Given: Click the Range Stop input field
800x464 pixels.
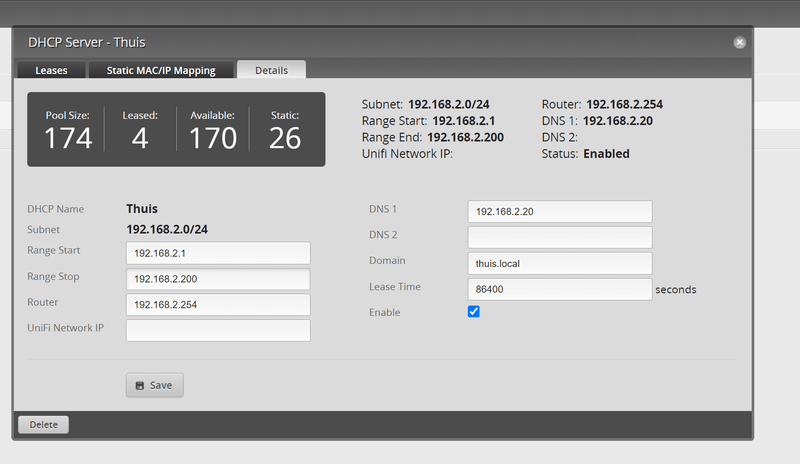Looking at the screenshot, I should 218,279.
